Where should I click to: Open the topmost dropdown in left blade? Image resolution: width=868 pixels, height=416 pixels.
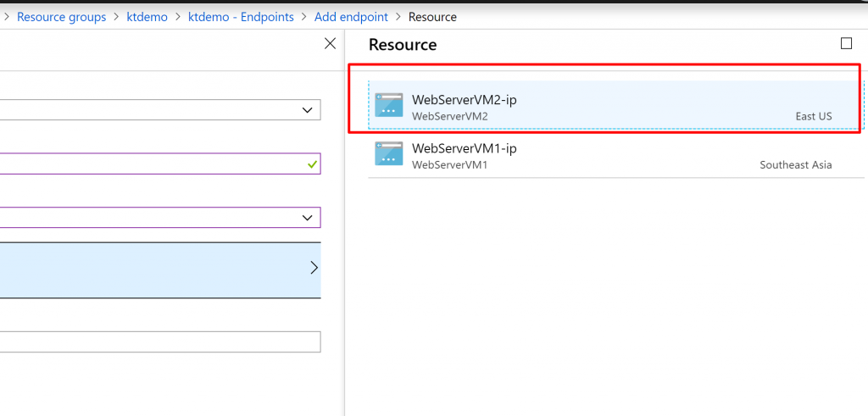pyautogui.click(x=159, y=110)
